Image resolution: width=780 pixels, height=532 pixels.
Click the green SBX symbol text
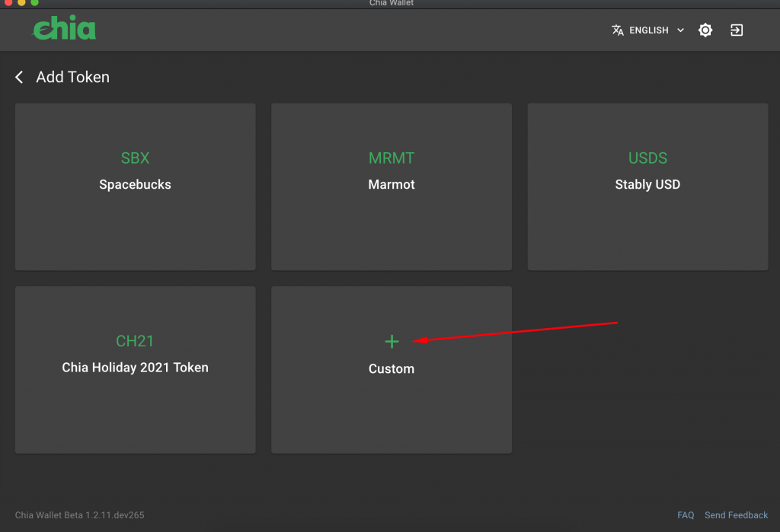pyautogui.click(x=135, y=158)
